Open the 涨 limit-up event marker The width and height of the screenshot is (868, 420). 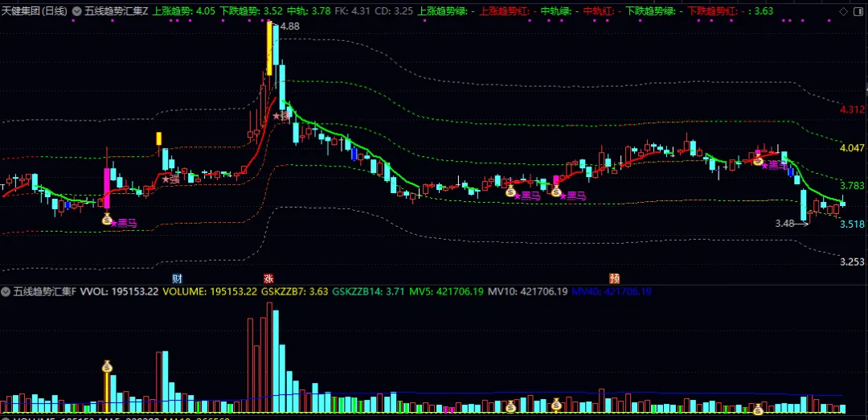pyautogui.click(x=268, y=278)
